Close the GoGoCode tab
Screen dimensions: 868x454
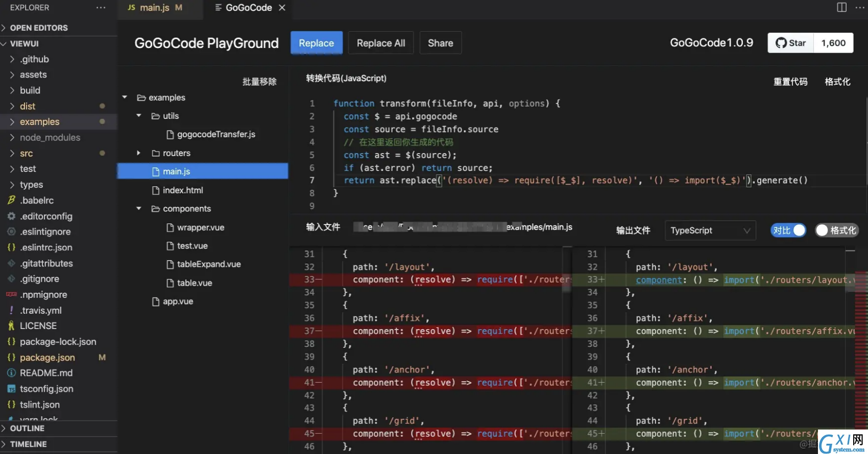click(x=282, y=8)
